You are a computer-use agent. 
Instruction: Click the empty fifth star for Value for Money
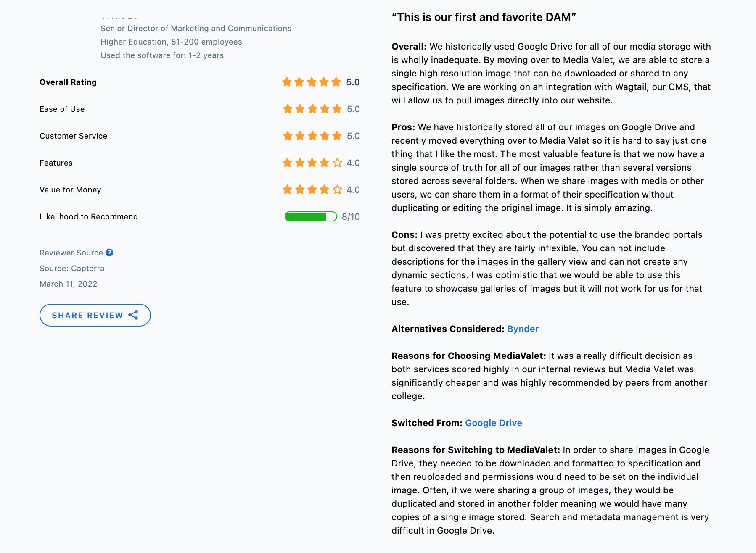[x=337, y=190]
